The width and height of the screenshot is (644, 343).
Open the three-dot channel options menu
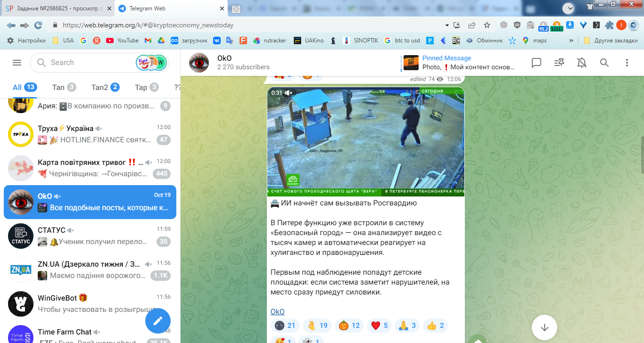point(627,63)
